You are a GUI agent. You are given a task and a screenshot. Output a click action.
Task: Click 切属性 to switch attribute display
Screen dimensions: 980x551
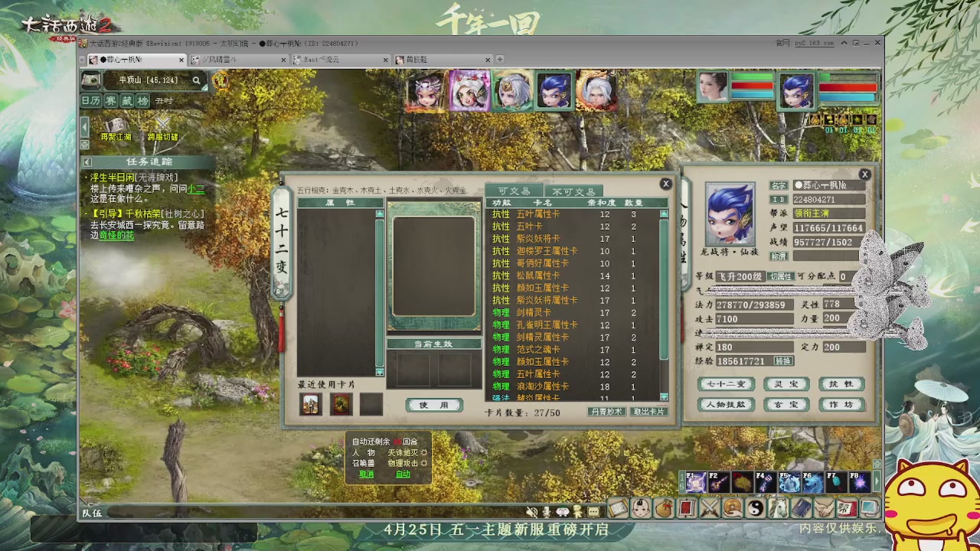(781, 277)
